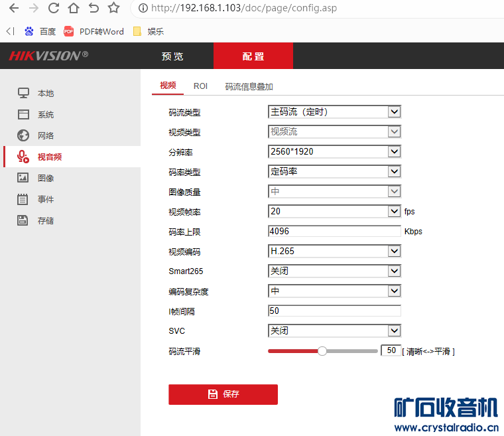This screenshot has width=504, height=436.
Task: Expand the 码流类型 dropdown
Action: click(334, 112)
